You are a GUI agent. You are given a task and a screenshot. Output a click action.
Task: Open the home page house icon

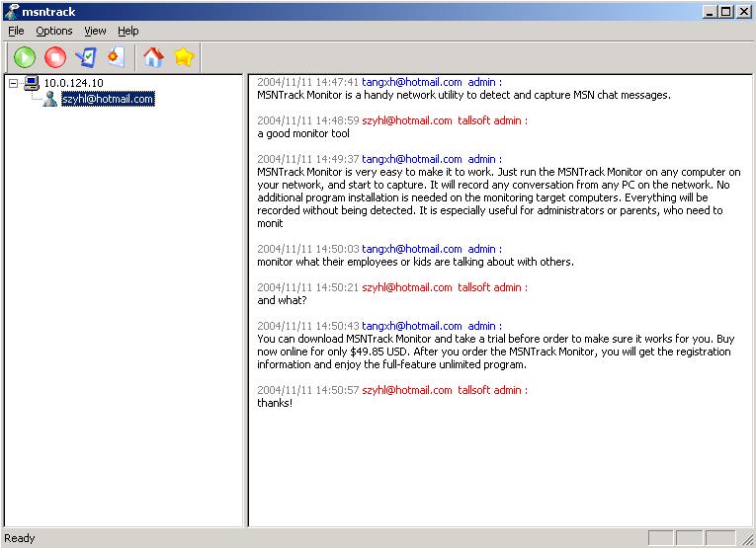tap(152, 57)
